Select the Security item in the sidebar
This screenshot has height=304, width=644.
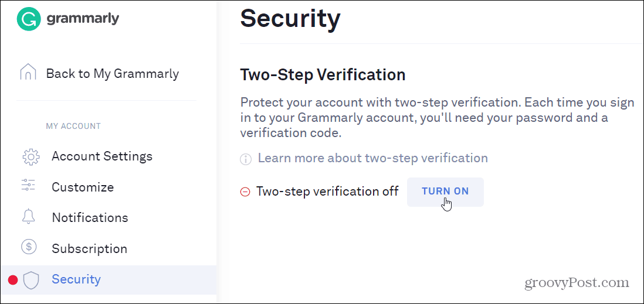tap(108, 280)
